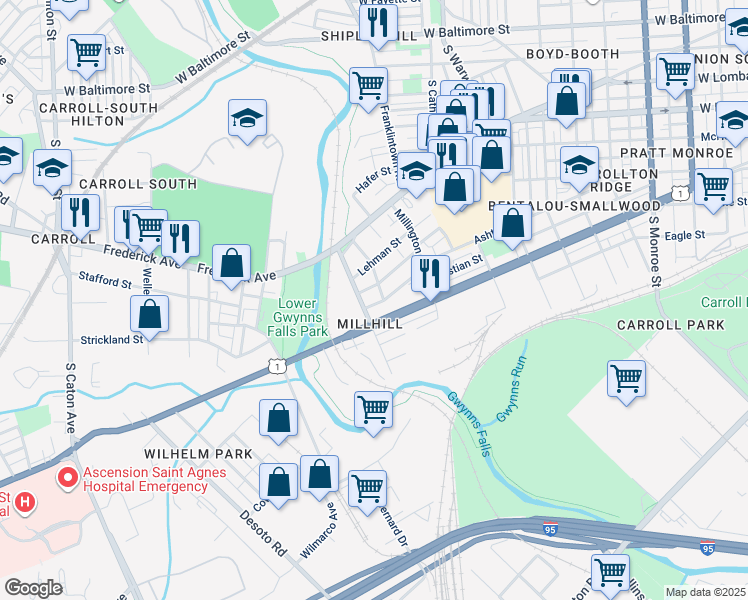Click the S Caton Ave label
Image resolution: width=748 pixels, height=600 pixels.
(70, 398)
